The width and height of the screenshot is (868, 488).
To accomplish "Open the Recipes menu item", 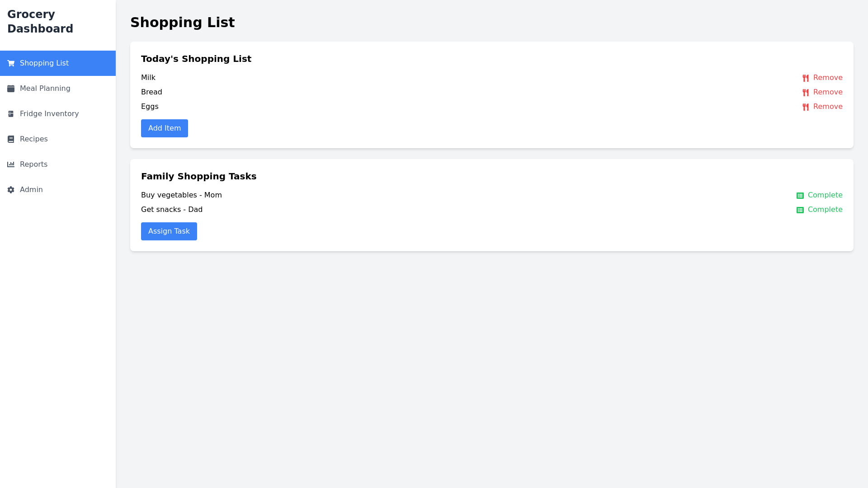I will click(34, 139).
